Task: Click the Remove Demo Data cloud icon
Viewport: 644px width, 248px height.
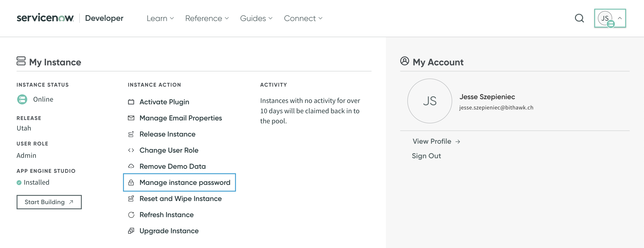Action: (131, 166)
